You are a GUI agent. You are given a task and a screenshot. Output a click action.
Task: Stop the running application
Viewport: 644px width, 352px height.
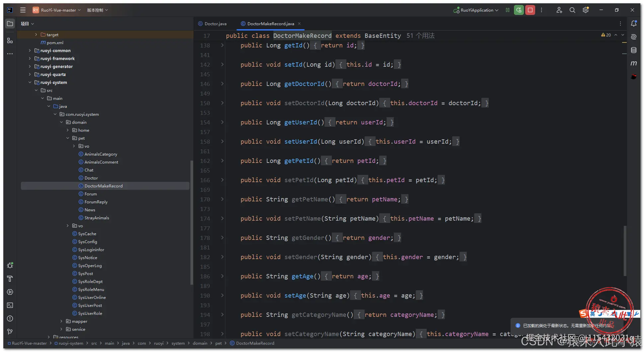pyautogui.click(x=530, y=10)
